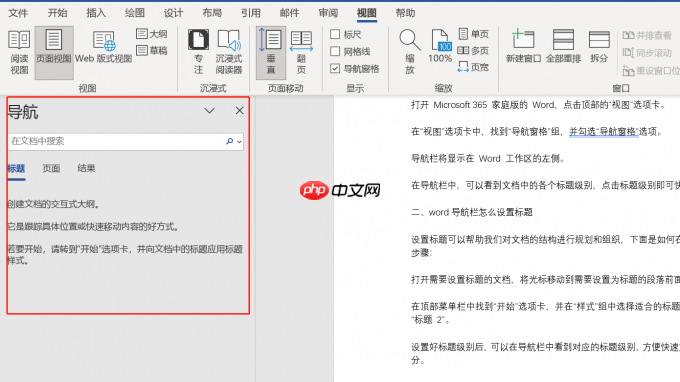The height and width of the screenshot is (382, 680).
Task: Click Reset Window Position (重设窗口位置)
Action: (651, 70)
